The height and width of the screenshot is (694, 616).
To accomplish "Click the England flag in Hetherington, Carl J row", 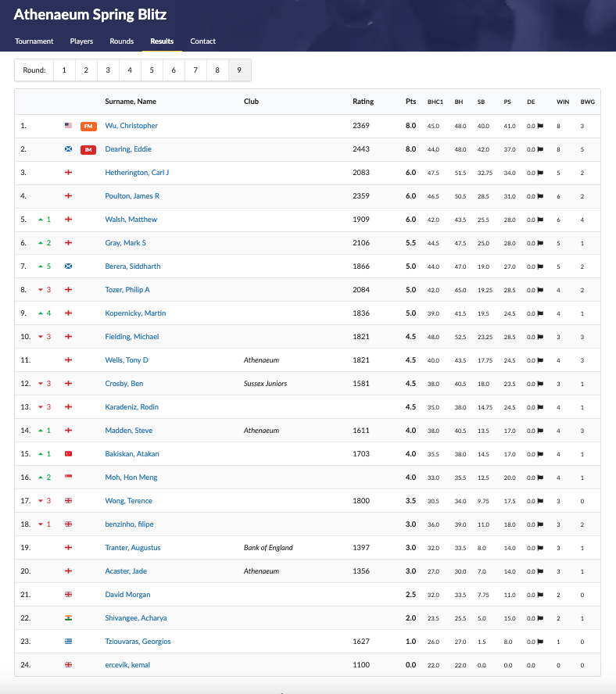I will [68, 173].
